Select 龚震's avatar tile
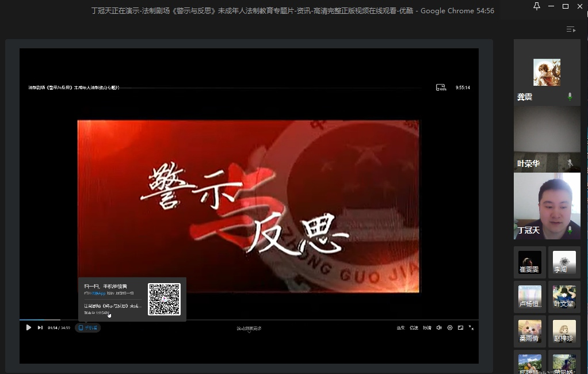Image resolution: width=588 pixels, height=374 pixels. (x=547, y=72)
